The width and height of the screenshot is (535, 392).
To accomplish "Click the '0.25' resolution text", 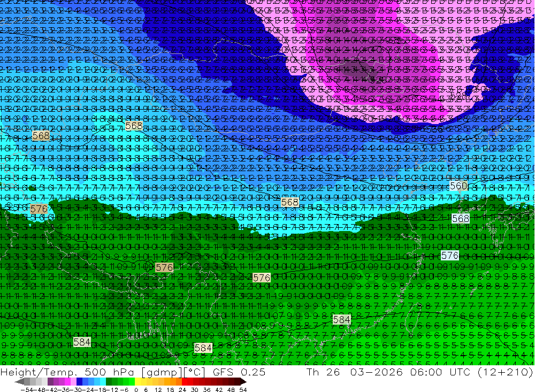I will pyautogui.click(x=253, y=372).
